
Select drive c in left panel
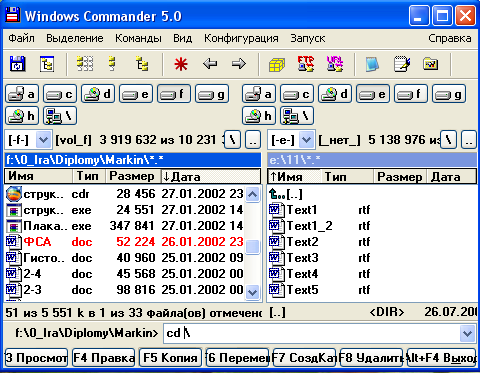click(60, 94)
